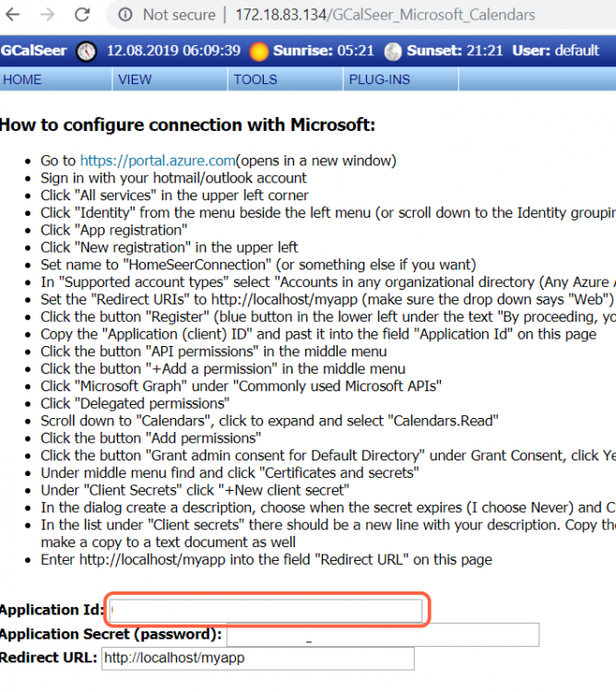Click the date and time display
616x692 pixels.
[x=174, y=51]
